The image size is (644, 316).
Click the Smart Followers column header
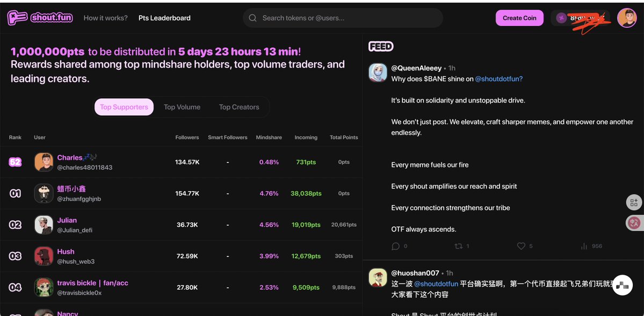(228, 138)
